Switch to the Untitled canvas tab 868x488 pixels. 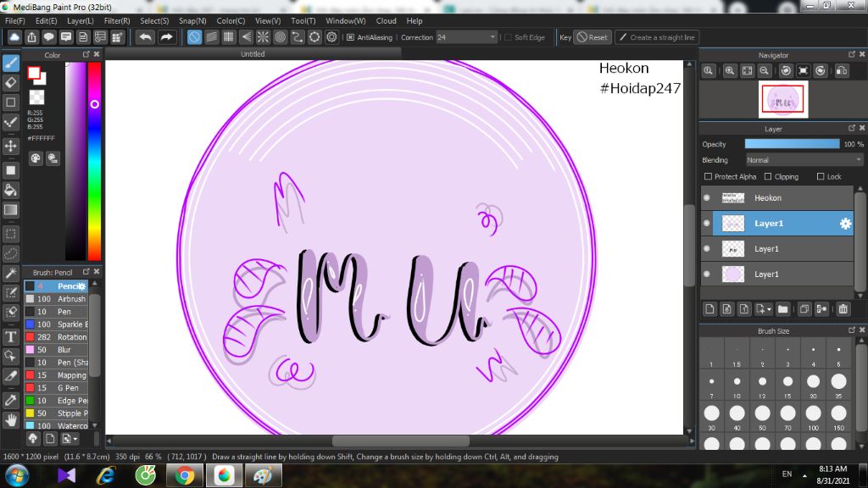point(253,53)
